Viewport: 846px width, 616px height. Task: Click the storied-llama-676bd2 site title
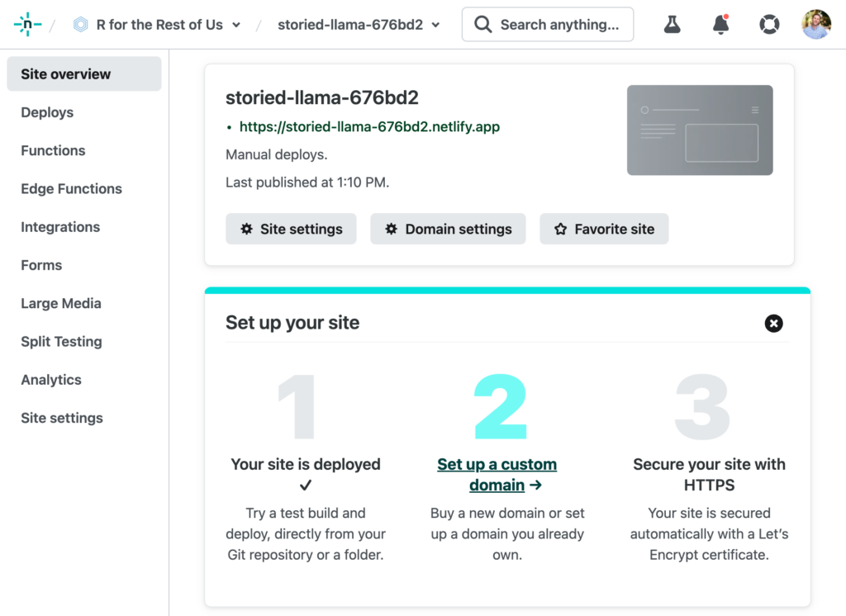321,97
